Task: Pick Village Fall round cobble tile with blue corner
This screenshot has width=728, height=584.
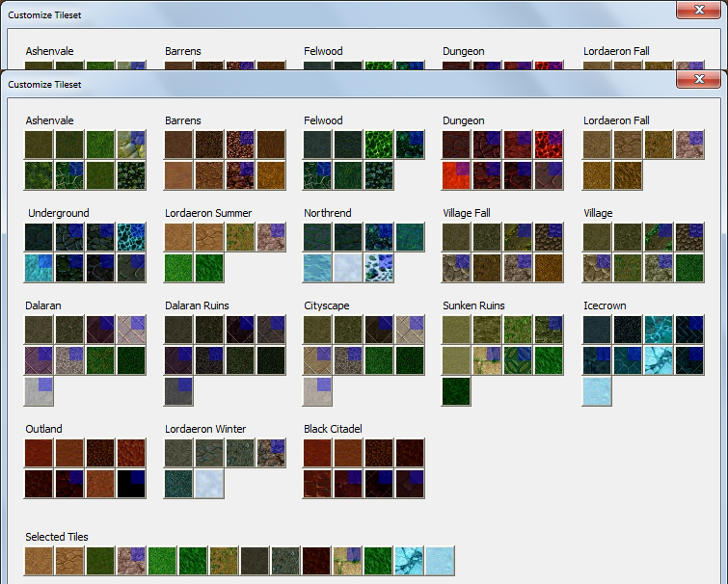Action: 549,237
